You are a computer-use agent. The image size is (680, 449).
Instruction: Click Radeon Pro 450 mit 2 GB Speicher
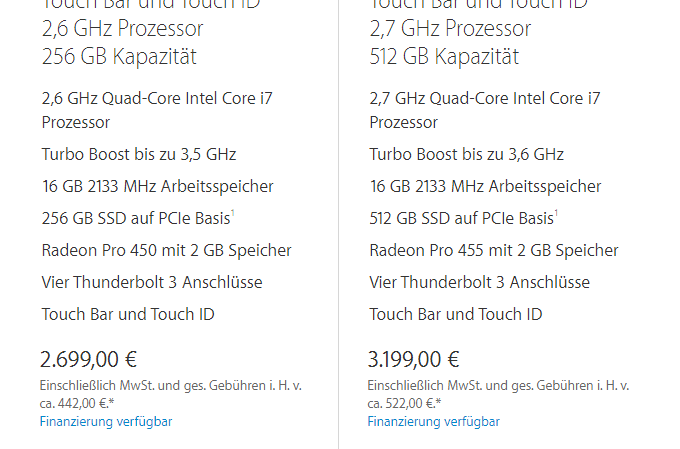pos(167,250)
